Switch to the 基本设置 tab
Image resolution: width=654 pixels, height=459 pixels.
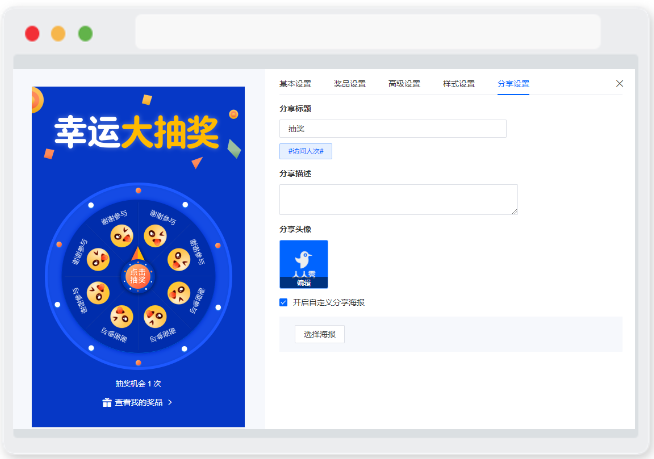tap(295, 83)
